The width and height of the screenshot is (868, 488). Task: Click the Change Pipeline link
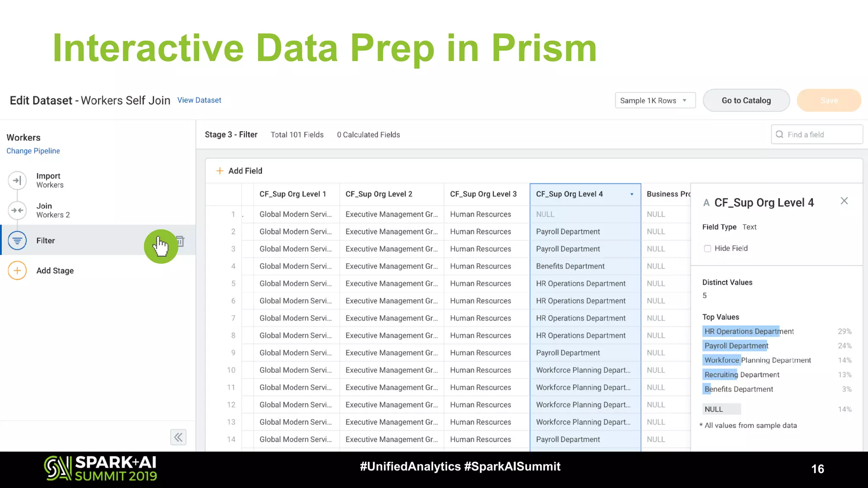pyautogui.click(x=33, y=151)
